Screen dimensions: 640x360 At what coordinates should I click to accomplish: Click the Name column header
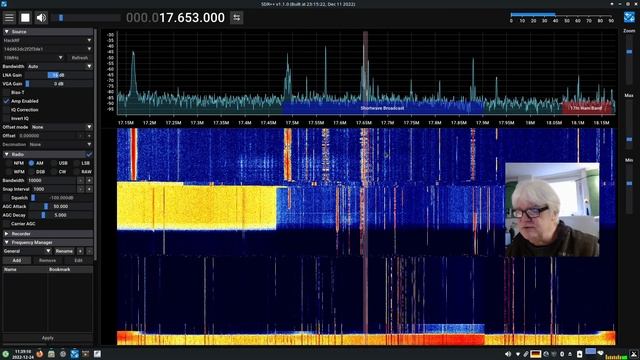pyautogui.click(x=25, y=269)
